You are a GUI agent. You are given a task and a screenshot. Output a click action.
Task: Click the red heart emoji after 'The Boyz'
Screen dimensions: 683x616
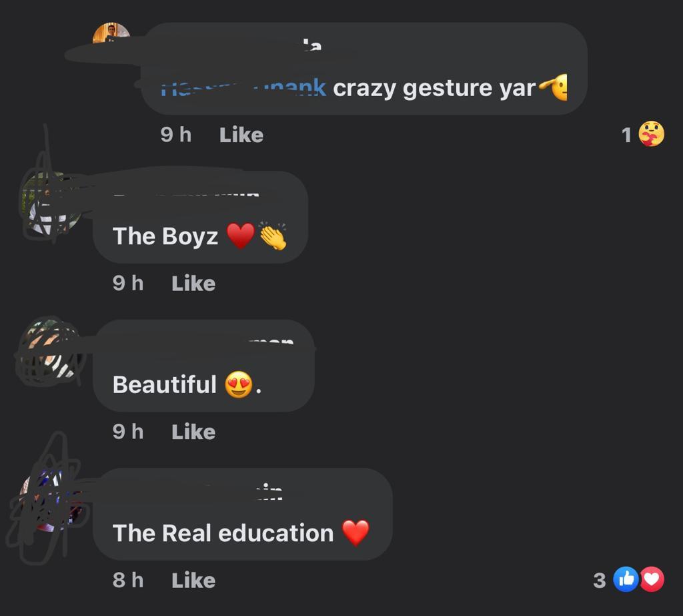pyautogui.click(x=240, y=236)
